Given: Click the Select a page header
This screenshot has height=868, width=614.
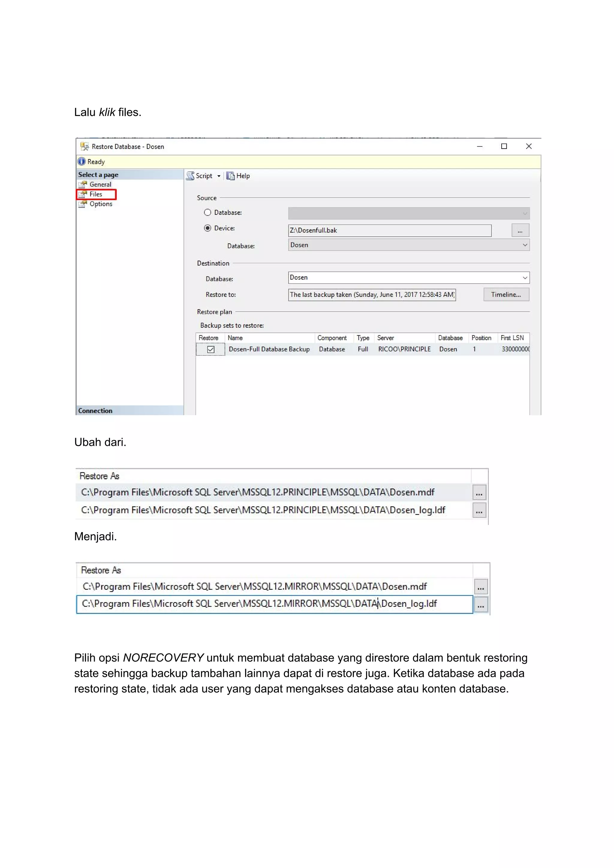Looking at the screenshot, I should tap(130, 175).
